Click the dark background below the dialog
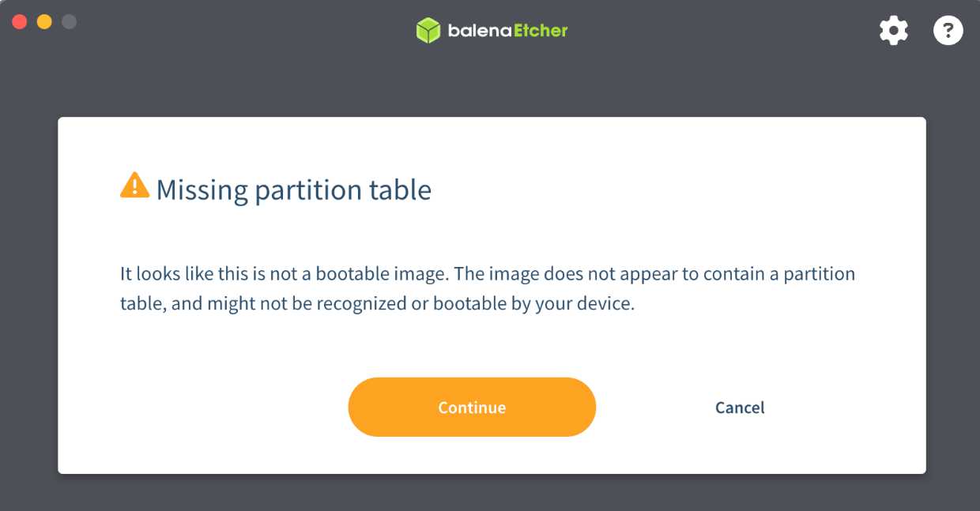The width and height of the screenshot is (980, 511). (x=490, y=494)
